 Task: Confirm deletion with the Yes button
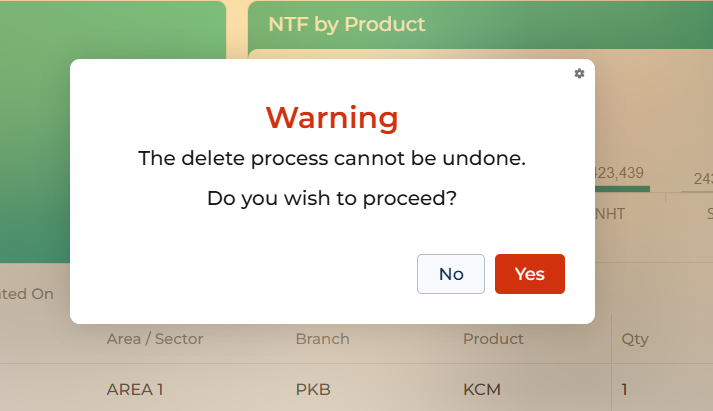click(530, 274)
